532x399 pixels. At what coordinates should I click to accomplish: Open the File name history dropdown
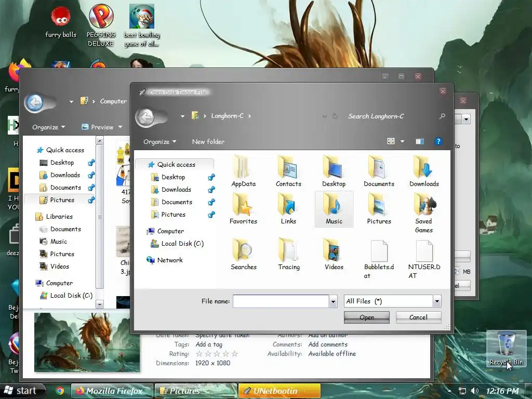click(x=333, y=301)
